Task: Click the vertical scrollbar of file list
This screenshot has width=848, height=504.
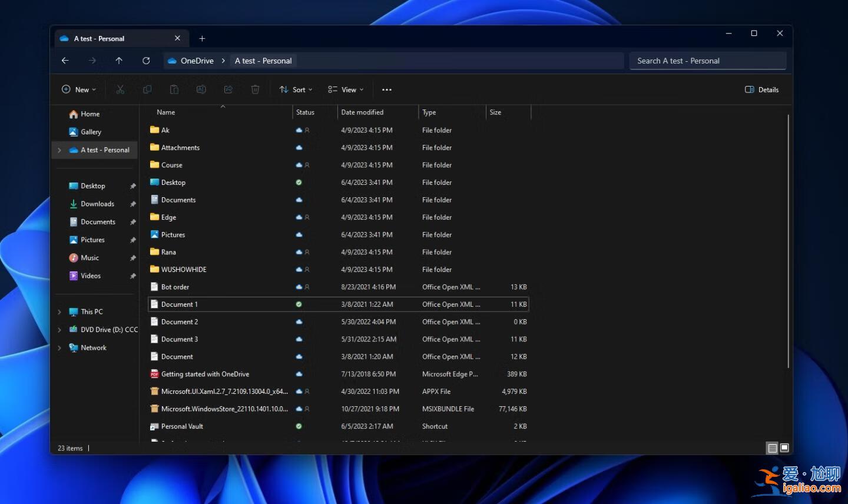Action: 788,241
